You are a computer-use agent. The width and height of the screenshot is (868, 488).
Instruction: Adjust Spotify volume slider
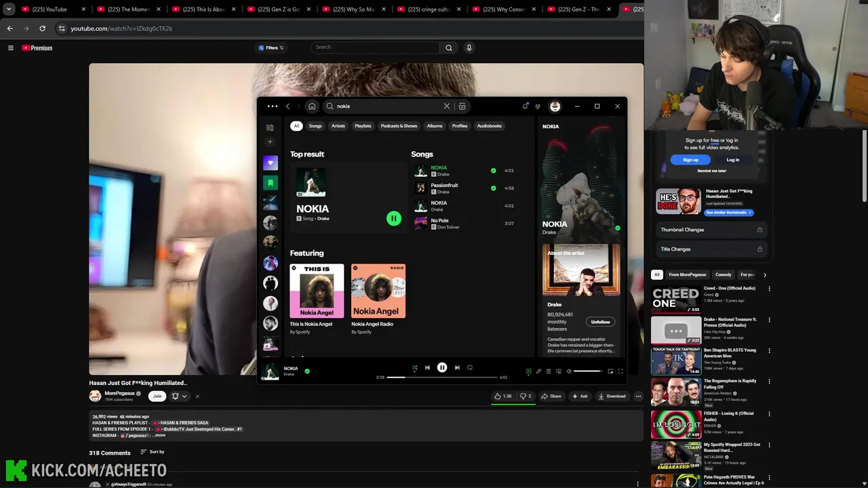[587, 371]
